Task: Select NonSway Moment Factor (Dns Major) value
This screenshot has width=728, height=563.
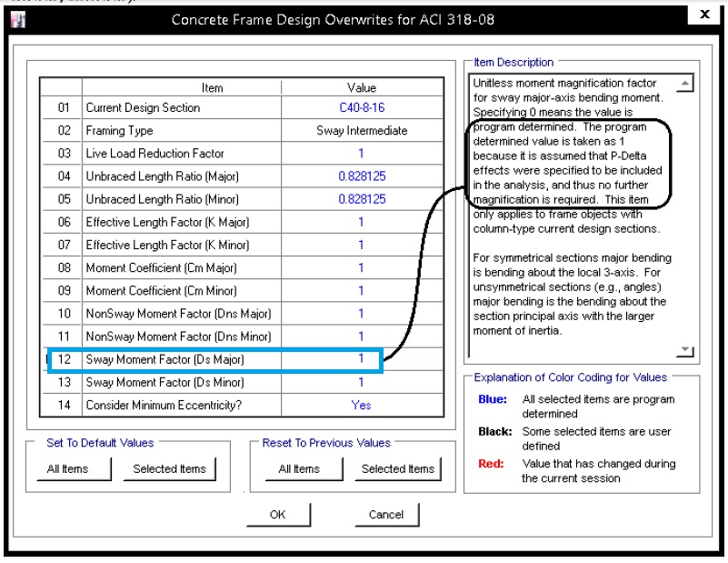Action: coord(362,314)
